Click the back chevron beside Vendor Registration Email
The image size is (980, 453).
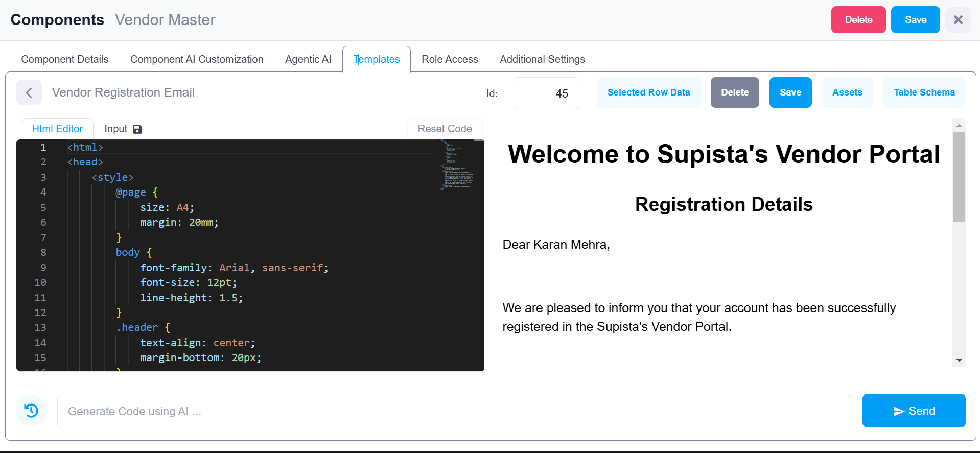tap(29, 92)
